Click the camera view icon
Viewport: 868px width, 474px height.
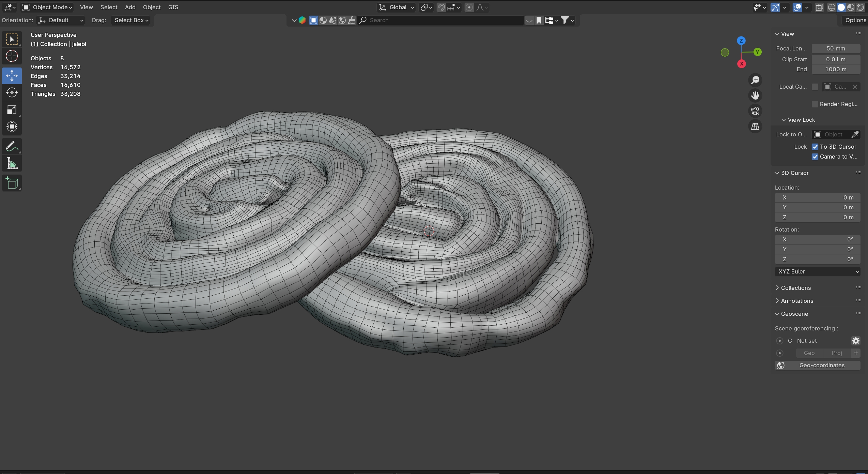(x=755, y=111)
